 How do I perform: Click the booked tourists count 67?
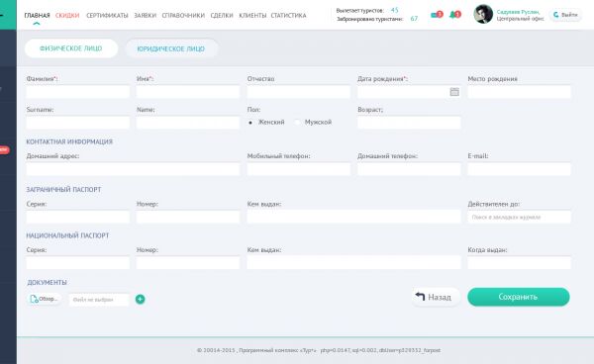[414, 19]
